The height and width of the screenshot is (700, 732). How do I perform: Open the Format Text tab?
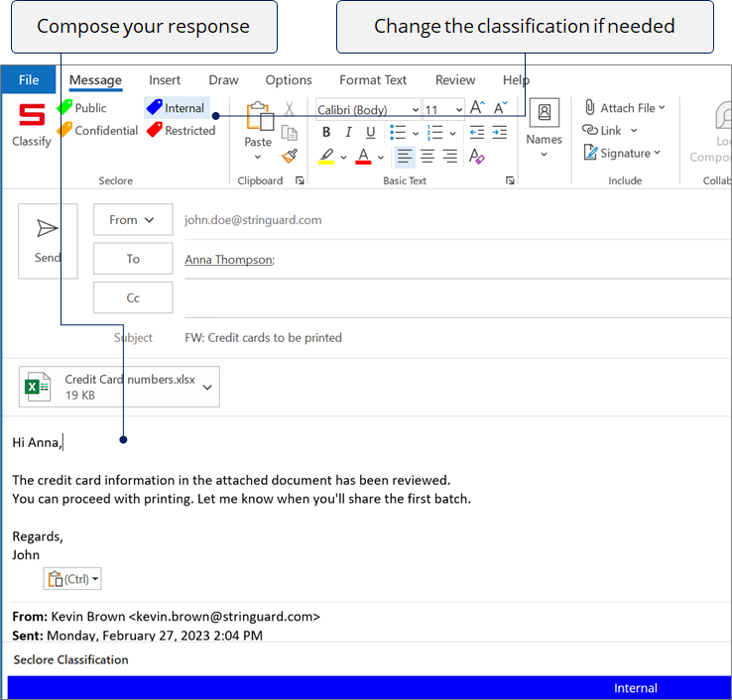(x=373, y=80)
